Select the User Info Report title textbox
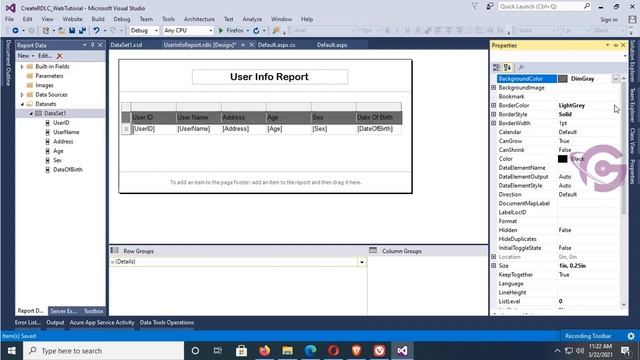This screenshot has height=360, width=640. (270, 77)
